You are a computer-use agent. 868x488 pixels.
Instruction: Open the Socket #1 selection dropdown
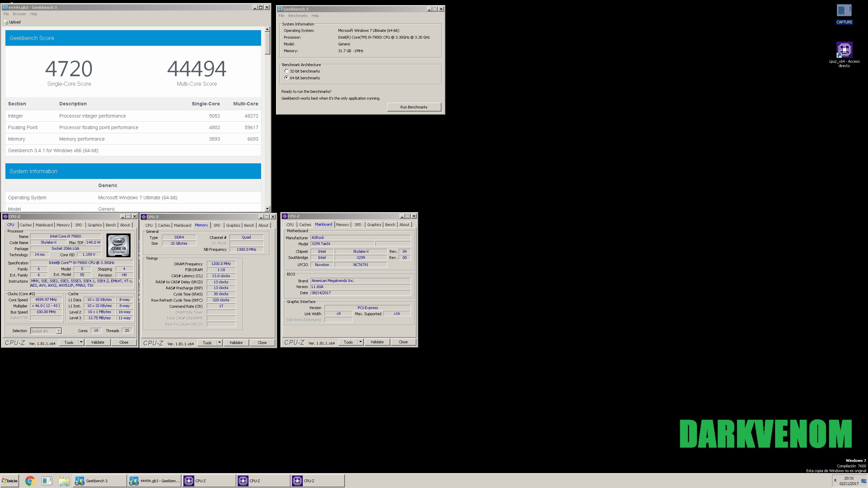(x=59, y=331)
